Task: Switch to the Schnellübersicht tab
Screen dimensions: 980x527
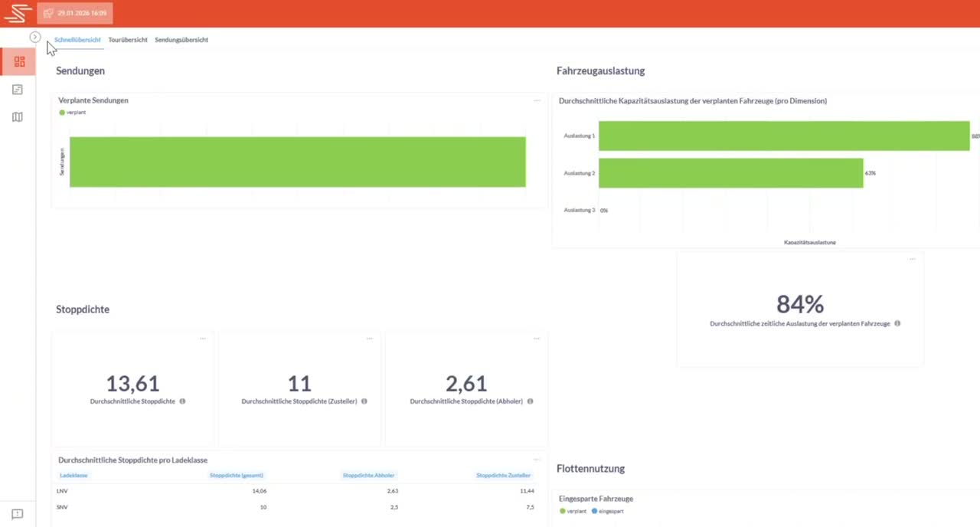Action: pyautogui.click(x=77, y=40)
